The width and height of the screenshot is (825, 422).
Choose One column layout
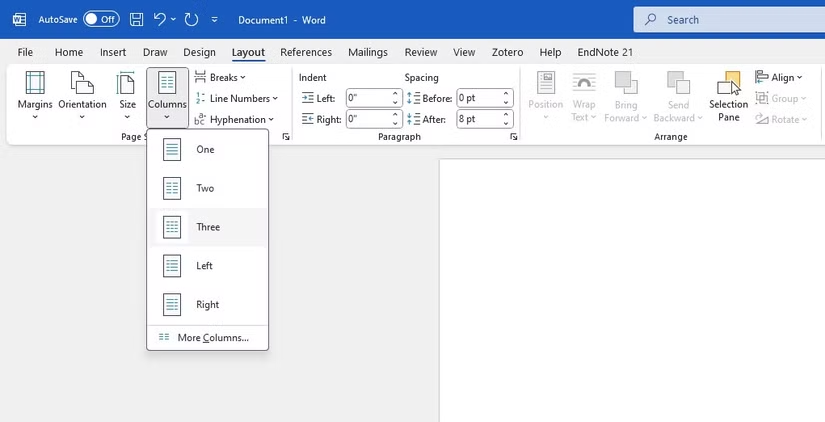(208, 149)
